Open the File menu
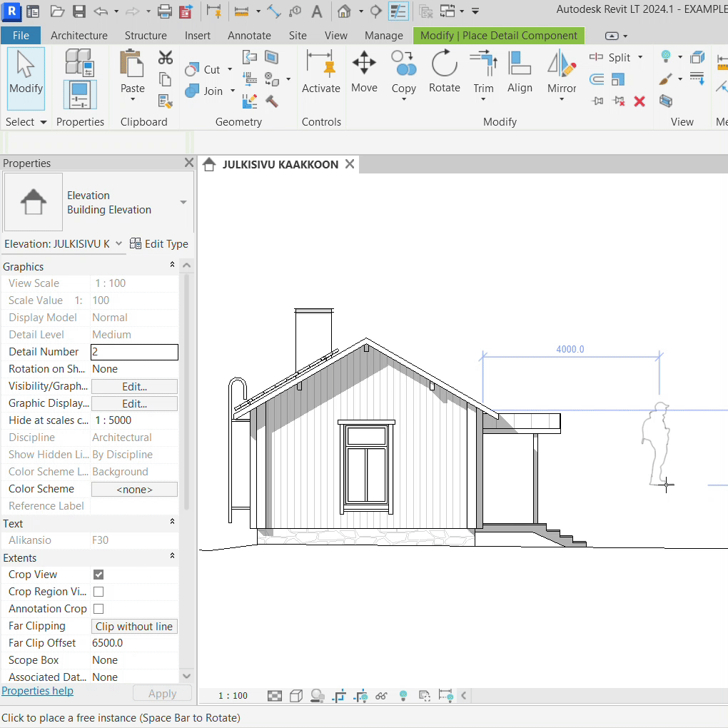This screenshot has height=728, width=728. pyautogui.click(x=21, y=36)
